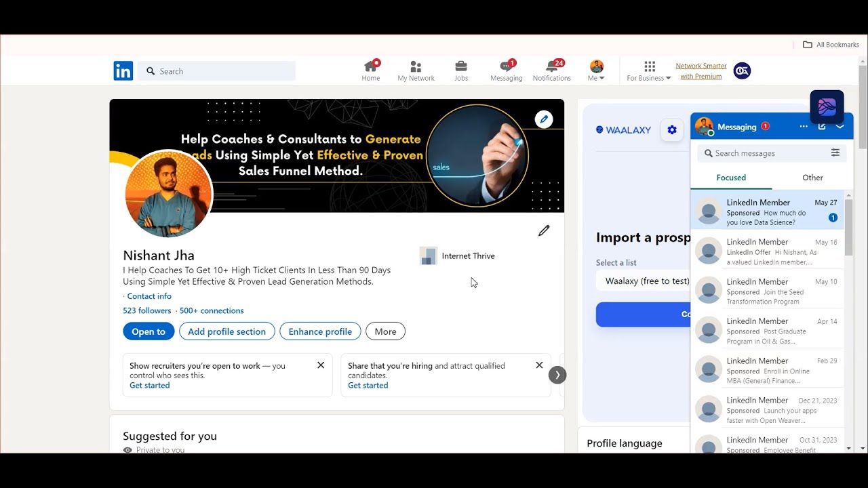Edit the profile banner with pencil icon
Image resolution: width=868 pixels, height=488 pixels.
[544, 119]
